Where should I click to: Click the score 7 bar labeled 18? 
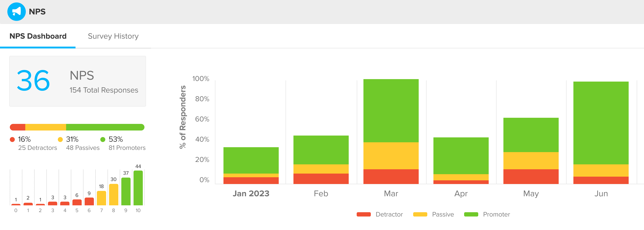101,198
